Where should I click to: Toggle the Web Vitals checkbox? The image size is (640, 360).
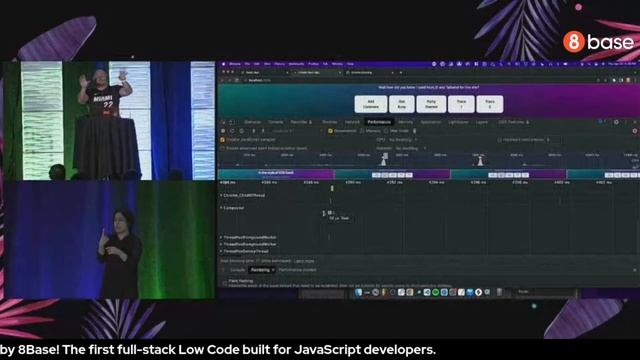point(386,131)
